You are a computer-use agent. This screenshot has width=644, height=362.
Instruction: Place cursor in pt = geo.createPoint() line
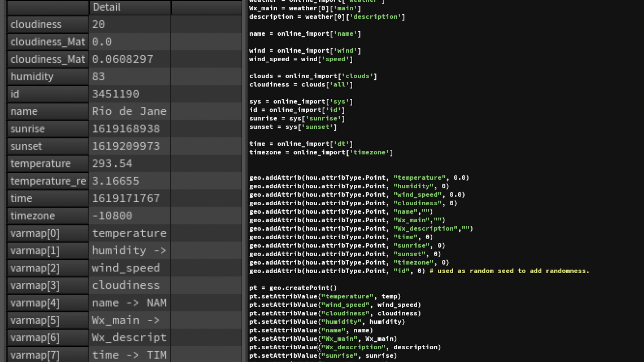click(293, 288)
